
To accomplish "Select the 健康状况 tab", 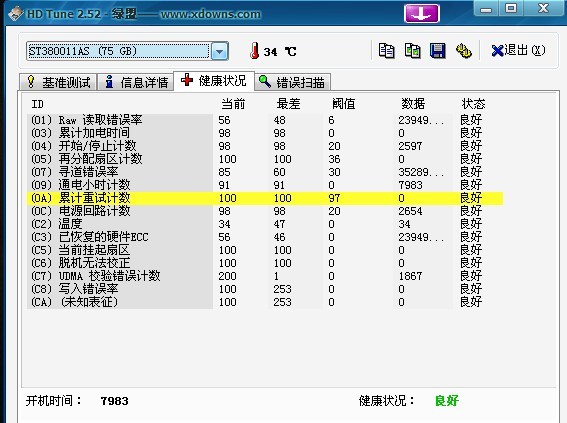I will (214, 81).
